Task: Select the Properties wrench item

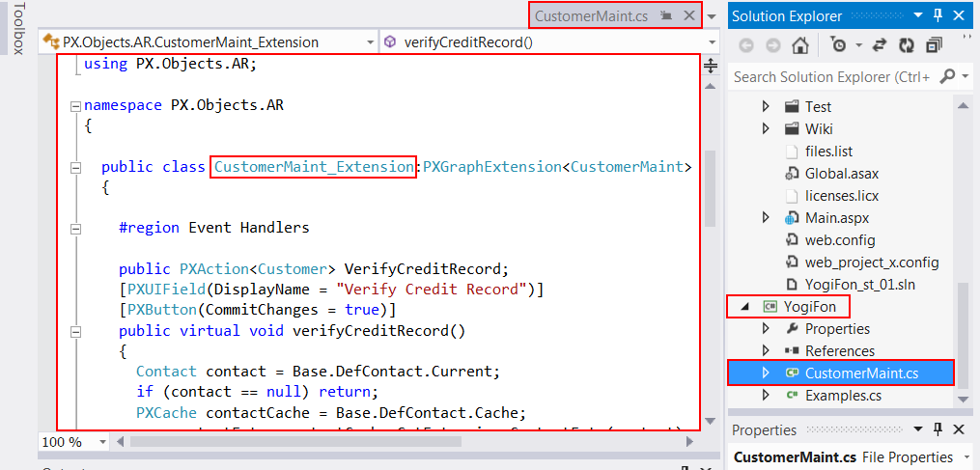Action: (x=837, y=329)
